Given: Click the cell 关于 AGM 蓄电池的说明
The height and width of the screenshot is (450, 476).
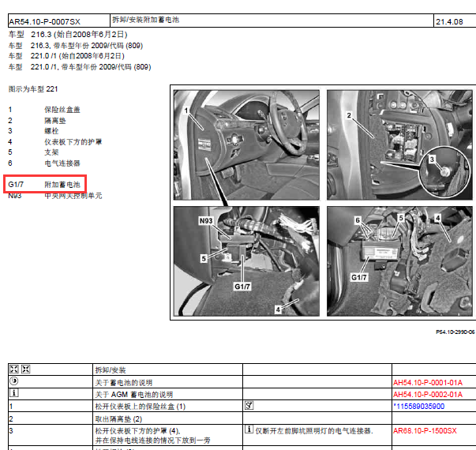Looking at the screenshot, I should click(134, 395).
